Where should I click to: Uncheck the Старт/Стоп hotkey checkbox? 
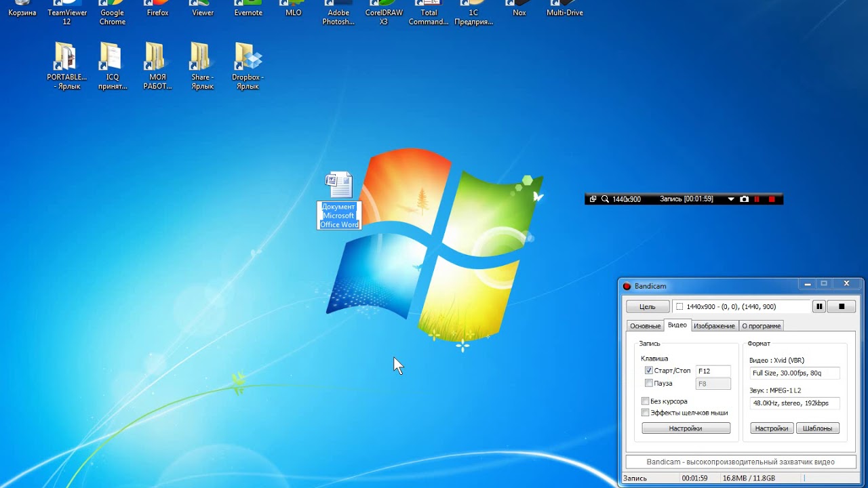pyautogui.click(x=649, y=371)
